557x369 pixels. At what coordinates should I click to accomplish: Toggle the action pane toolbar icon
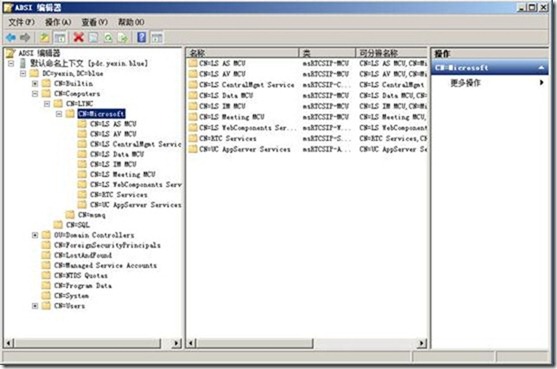point(157,37)
